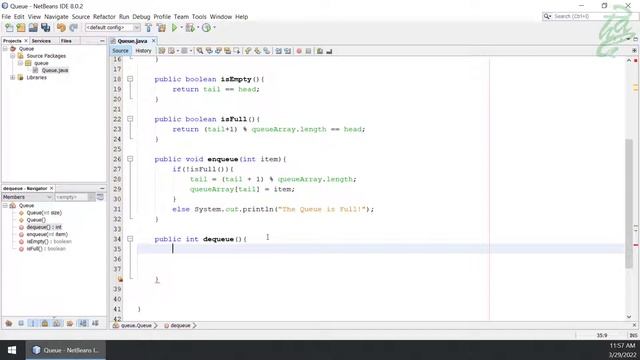Open the dropdown arrow next to Profile Project
The width and height of the screenshot is (640, 360).
click(214, 28)
